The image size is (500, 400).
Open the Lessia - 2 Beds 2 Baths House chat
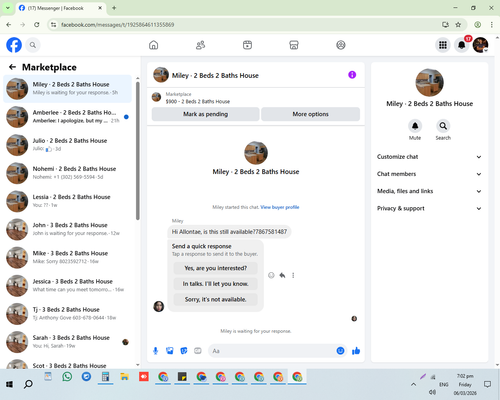coord(68,201)
